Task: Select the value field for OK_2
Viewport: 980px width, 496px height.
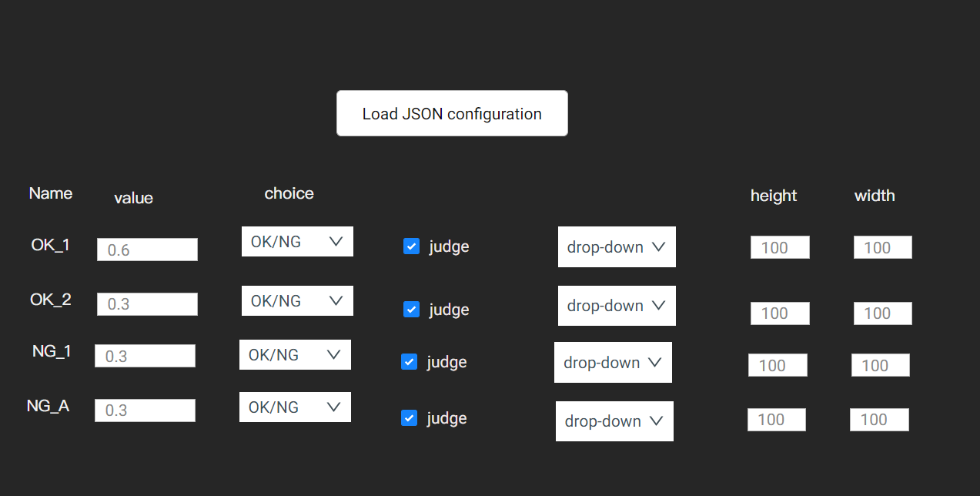Action: tap(147, 303)
